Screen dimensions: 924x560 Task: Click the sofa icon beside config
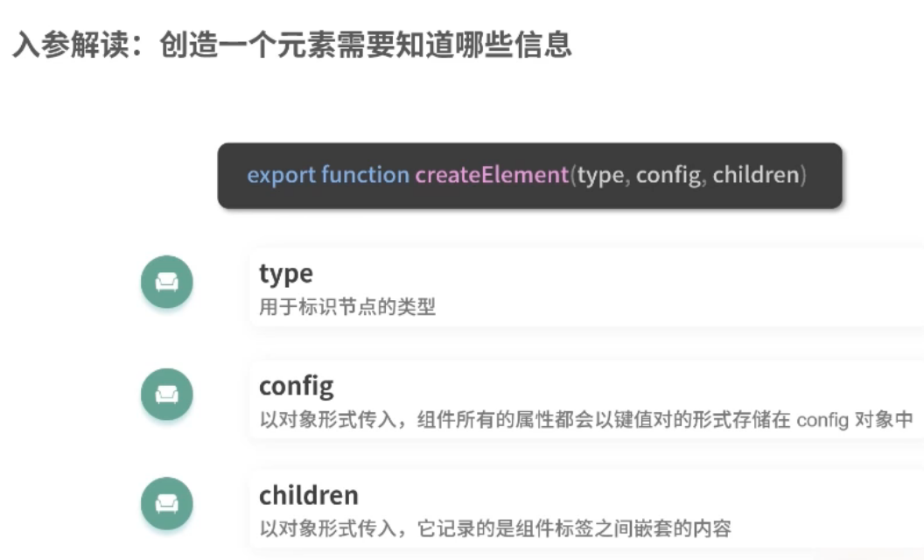click(167, 394)
